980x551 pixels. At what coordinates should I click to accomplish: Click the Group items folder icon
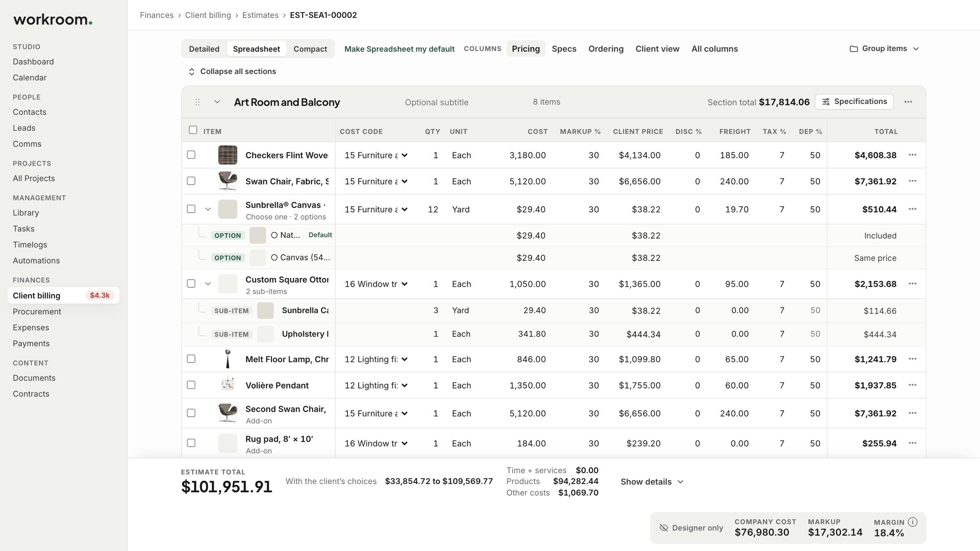pos(854,49)
